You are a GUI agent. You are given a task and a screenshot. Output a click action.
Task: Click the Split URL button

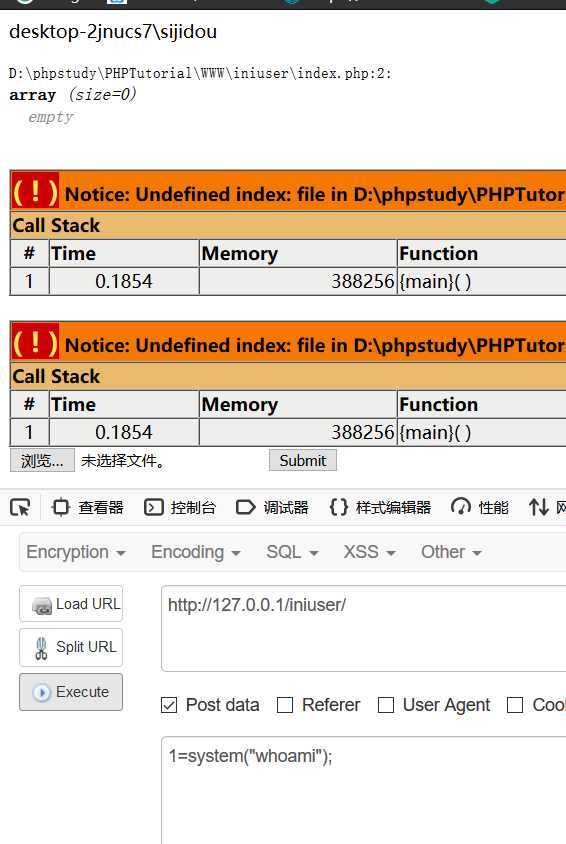71,647
